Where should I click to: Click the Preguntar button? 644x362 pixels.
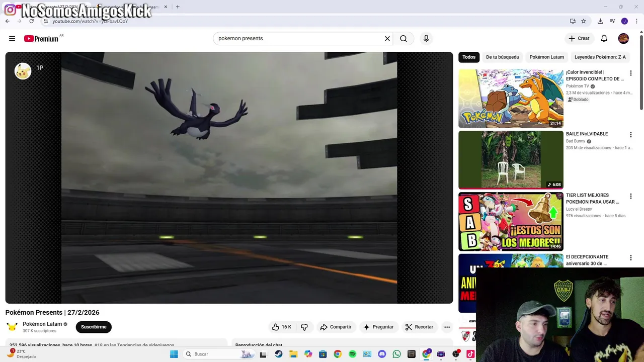click(378, 327)
